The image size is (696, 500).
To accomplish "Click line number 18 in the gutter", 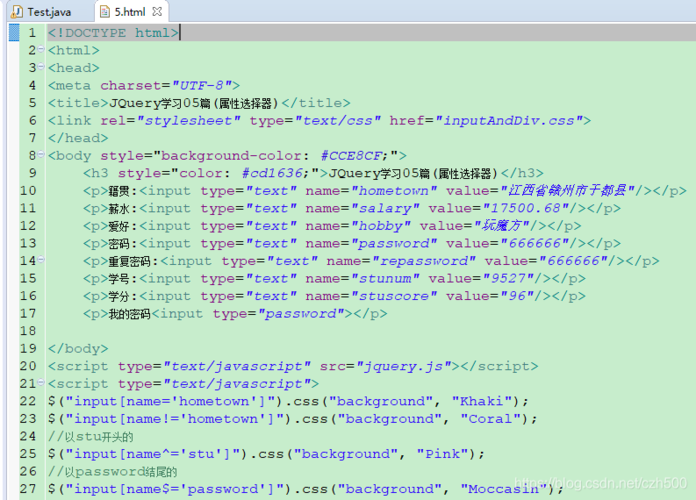I will click(x=28, y=331).
